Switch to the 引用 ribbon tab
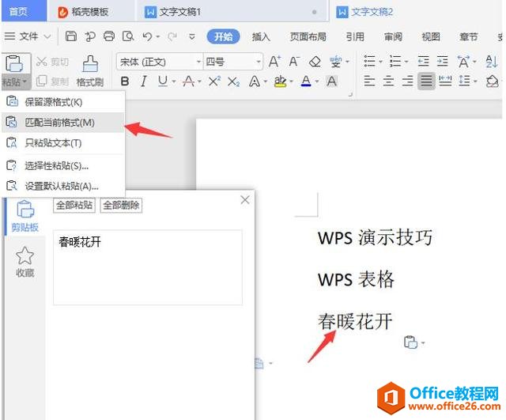The image size is (506, 420). (355, 37)
